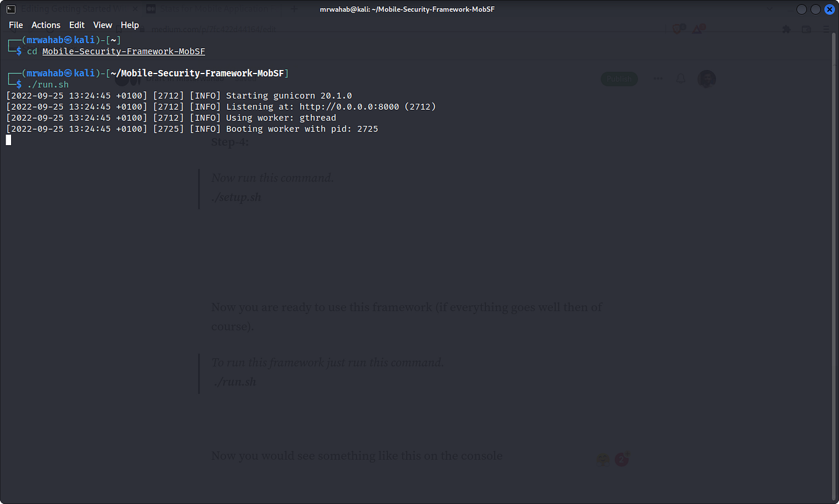
Task: Click the Medium profile avatar picture
Action: point(707,78)
